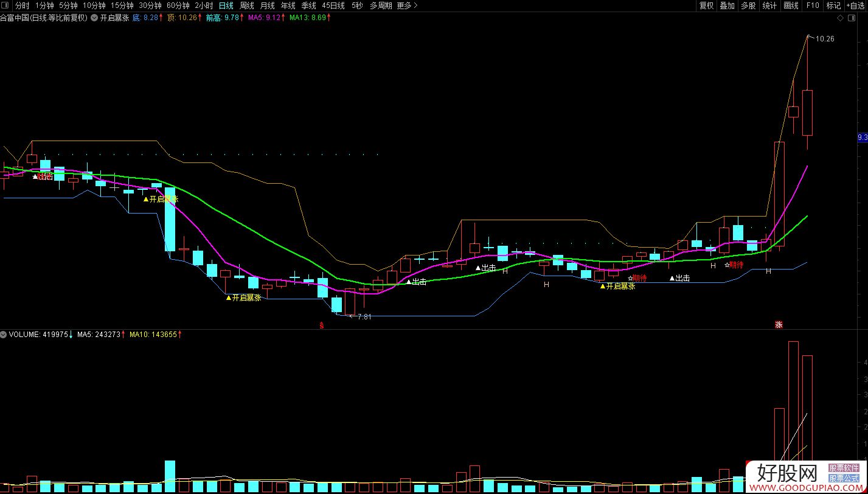
Task: Click the 复权 button
Action: point(706,5)
